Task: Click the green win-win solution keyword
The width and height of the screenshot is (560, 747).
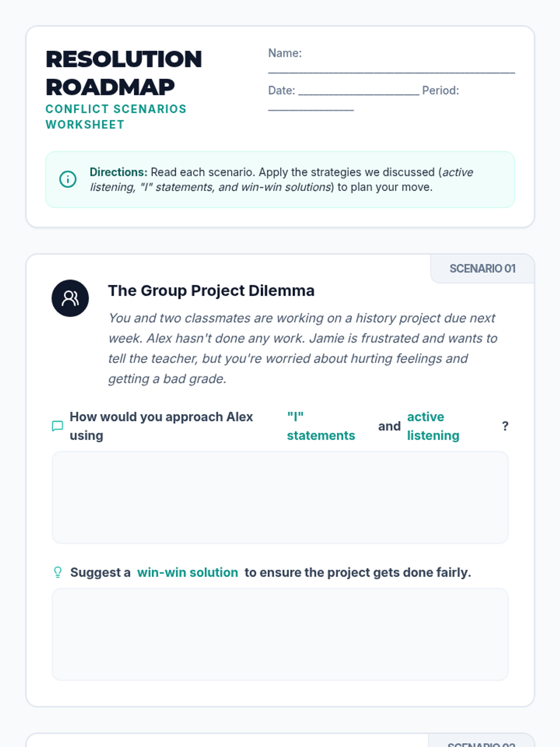Action: pos(188,572)
